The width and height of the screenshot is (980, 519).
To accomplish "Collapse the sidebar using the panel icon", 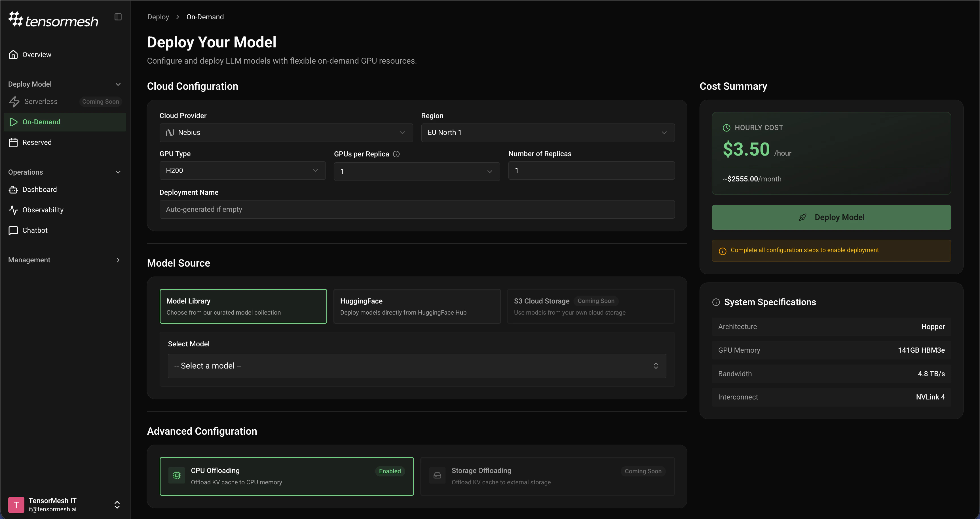I will tap(118, 17).
